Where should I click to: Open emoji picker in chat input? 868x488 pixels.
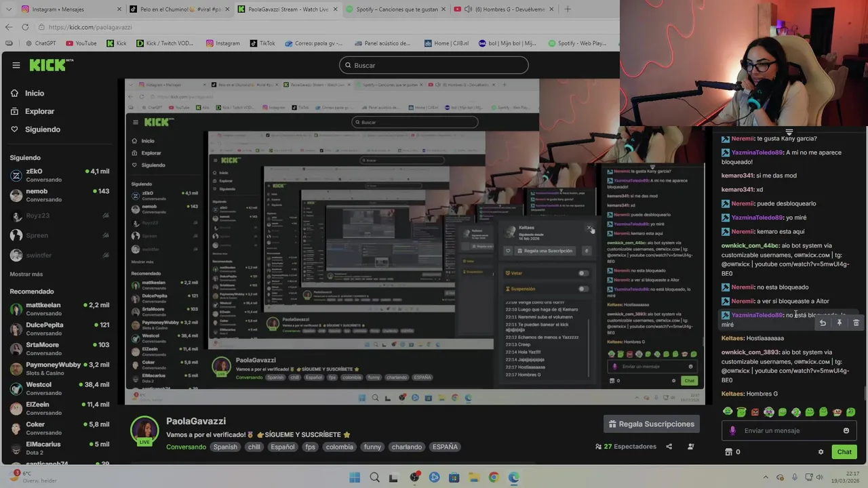(846, 430)
